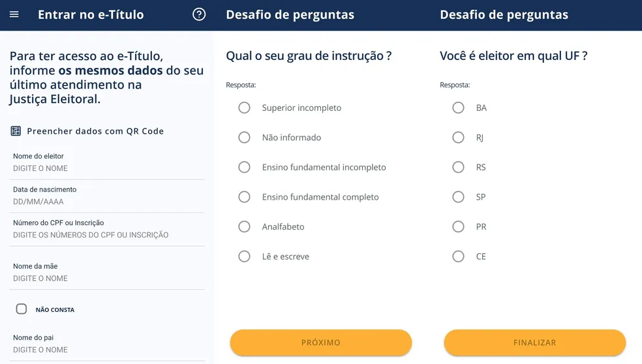
Task: Click the FINALIZAR button
Action: pos(535,342)
